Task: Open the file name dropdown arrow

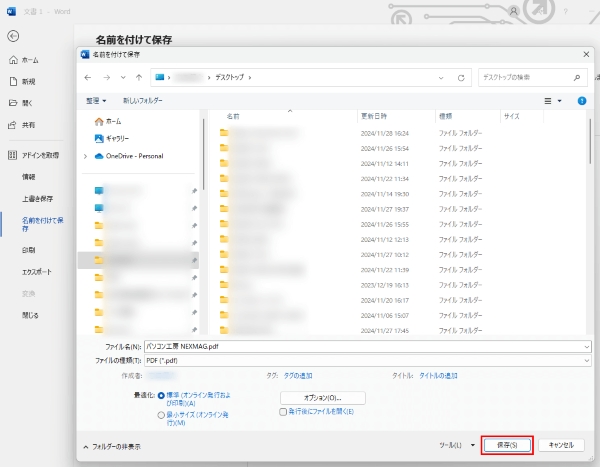Action: [587, 347]
